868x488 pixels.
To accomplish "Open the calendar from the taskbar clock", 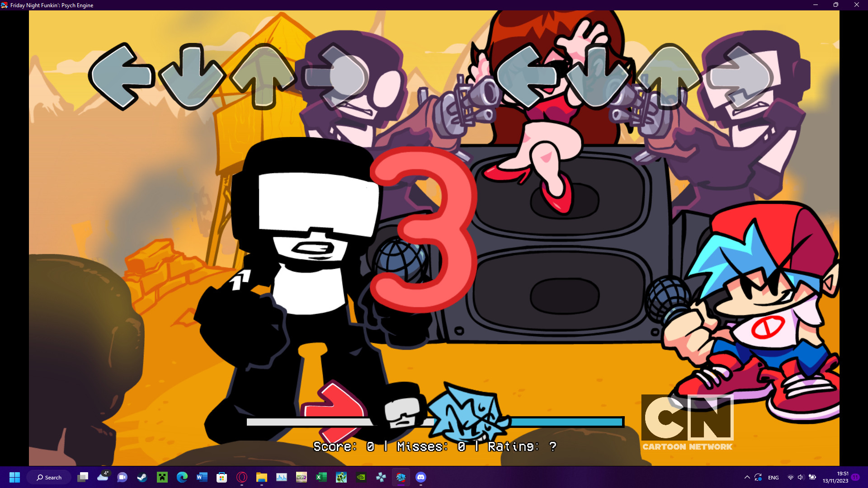I will (834, 477).
